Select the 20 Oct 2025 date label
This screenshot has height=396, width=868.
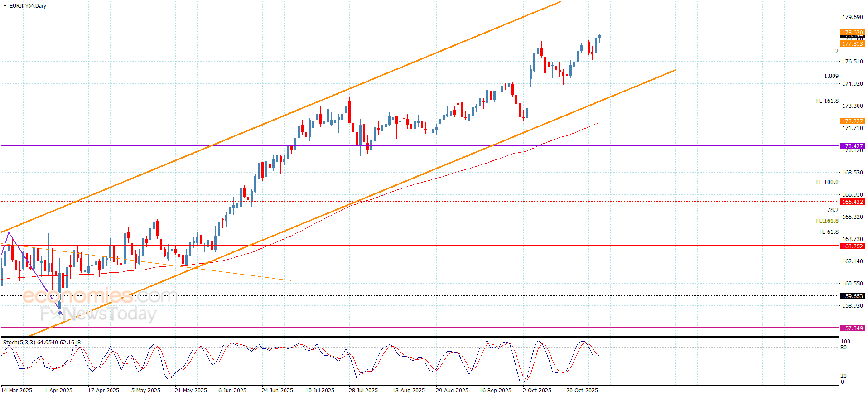(x=582, y=390)
